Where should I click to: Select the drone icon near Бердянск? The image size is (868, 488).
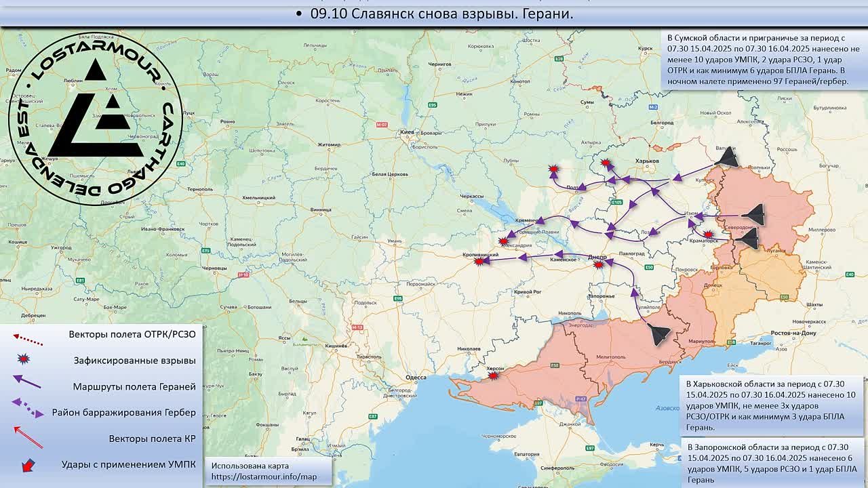pyautogui.click(x=658, y=334)
